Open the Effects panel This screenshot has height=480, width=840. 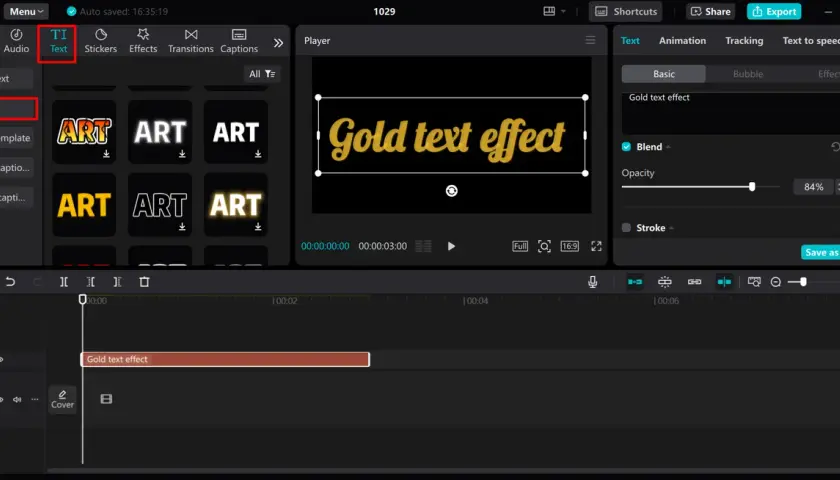pos(143,41)
